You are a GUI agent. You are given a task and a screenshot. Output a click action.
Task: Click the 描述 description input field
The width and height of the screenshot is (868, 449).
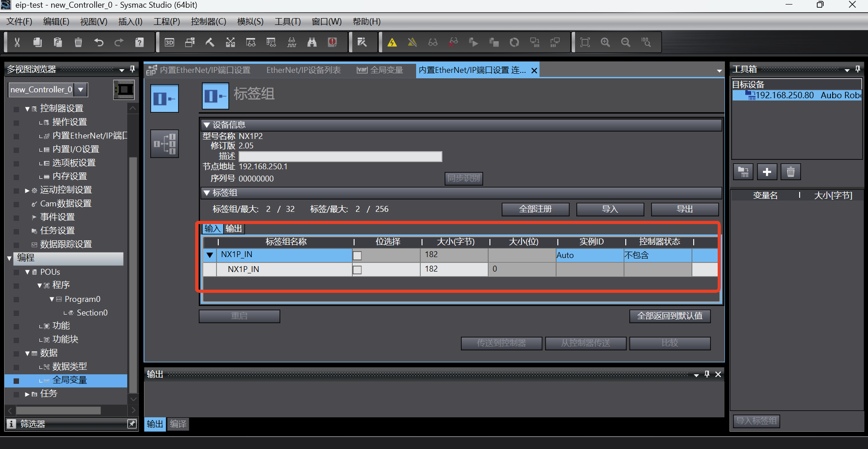pyautogui.click(x=340, y=157)
